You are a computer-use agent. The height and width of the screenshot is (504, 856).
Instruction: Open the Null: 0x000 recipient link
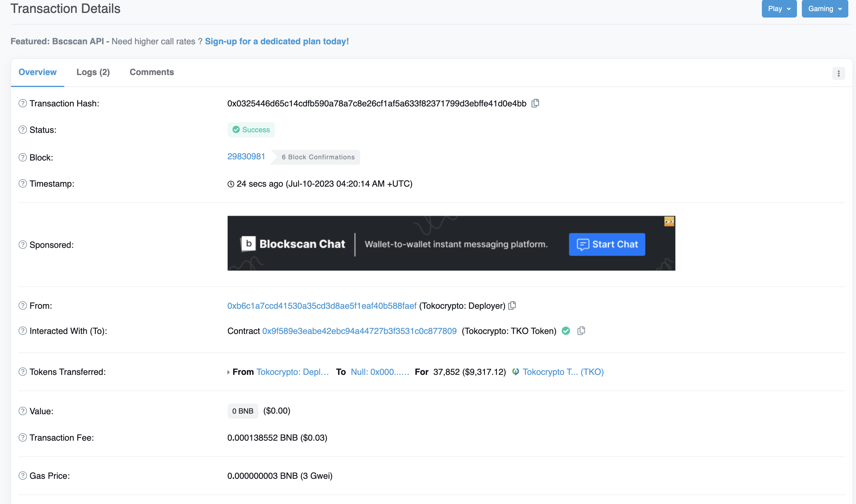(x=380, y=372)
